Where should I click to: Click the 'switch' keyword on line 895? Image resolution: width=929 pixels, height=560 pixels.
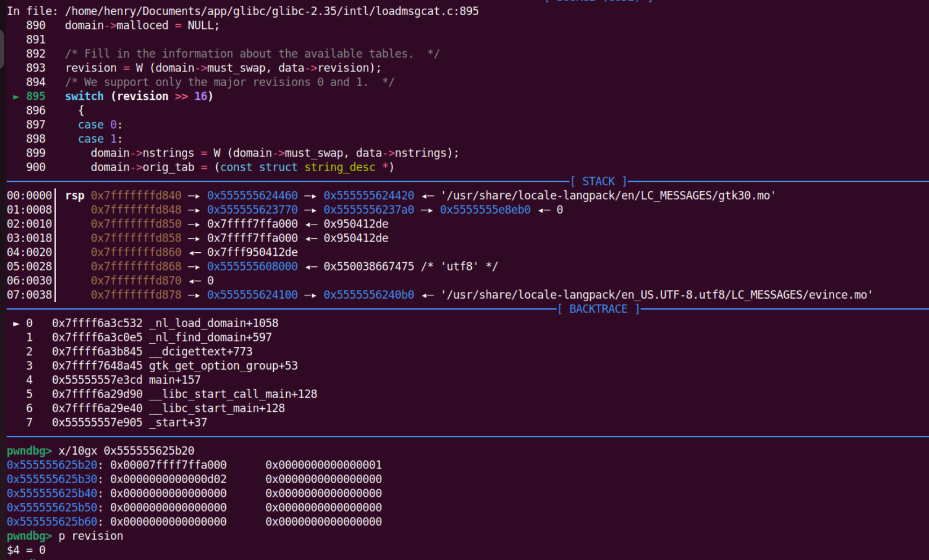coord(84,96)
